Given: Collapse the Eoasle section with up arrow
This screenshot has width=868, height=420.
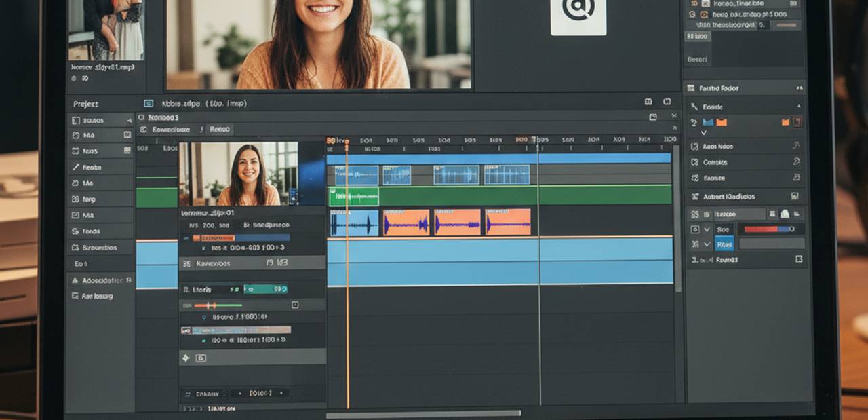Looking at the screenshot, I should click(798, 107).
